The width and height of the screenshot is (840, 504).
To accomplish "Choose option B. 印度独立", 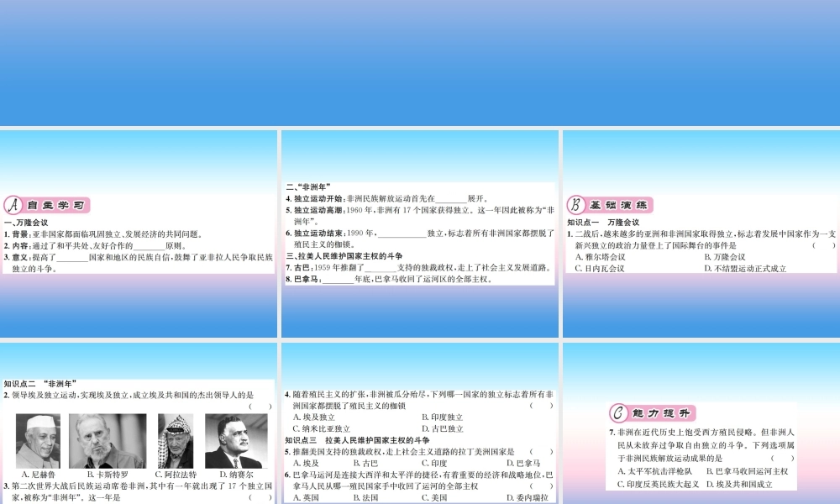I will (x=442, y=417).
